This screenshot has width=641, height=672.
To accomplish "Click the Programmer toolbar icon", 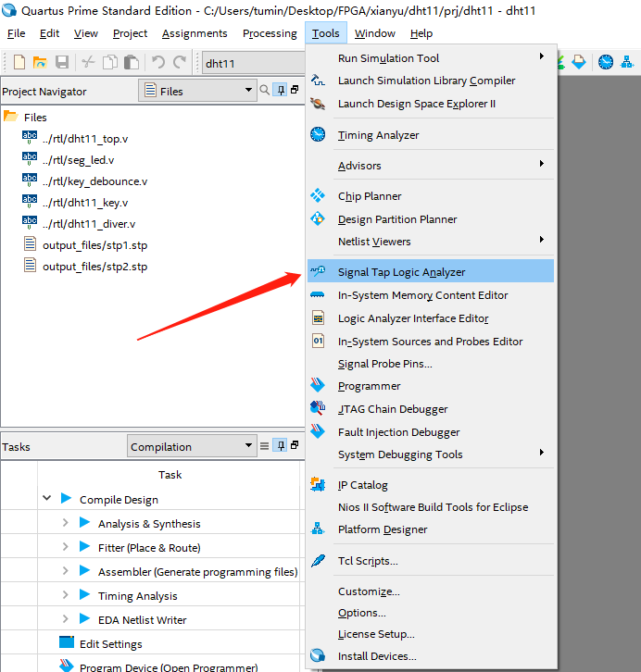I will [x=579, y=62].
